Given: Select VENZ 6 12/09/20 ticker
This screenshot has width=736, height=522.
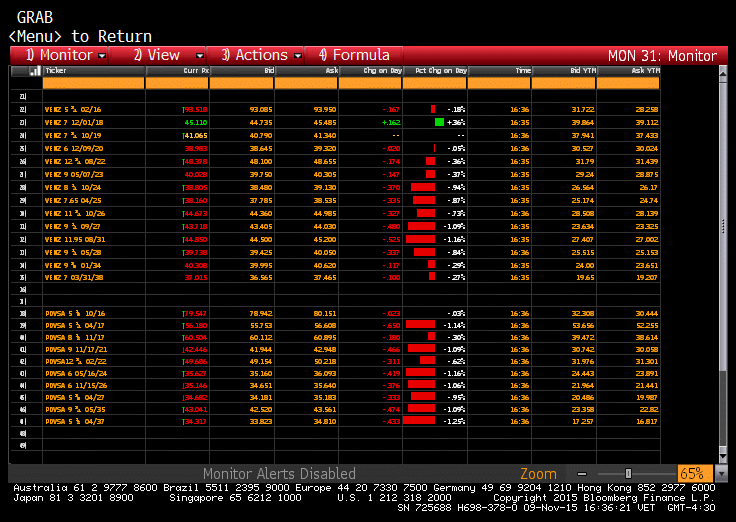Looking at the screenshot, I should click(x=74, y=148).
